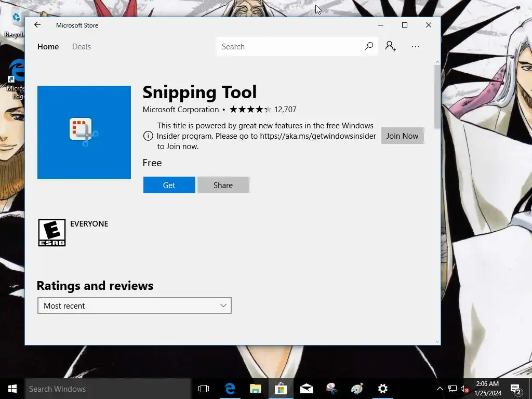
Task: Open Task View from the taskbar
Action: tap(204, 389)
